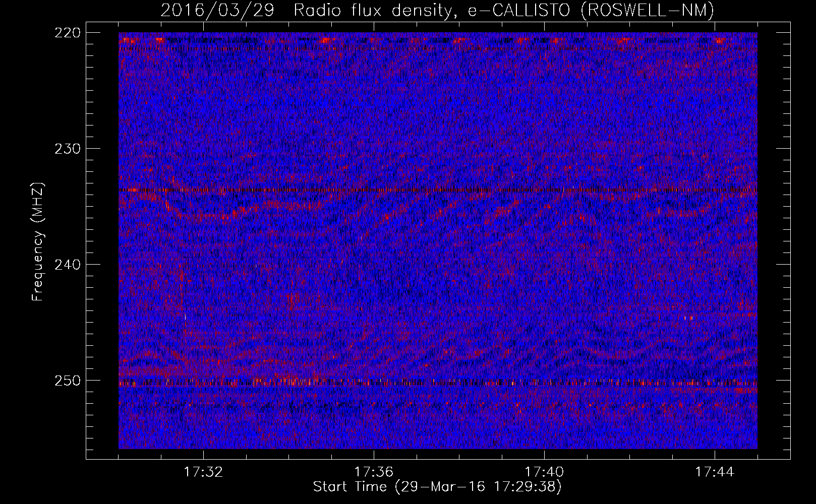Click the 'Frequency (MHZ)' axis label
Image resolution: width=816 pixels, height=504 pixels.
tap(38, 242)
